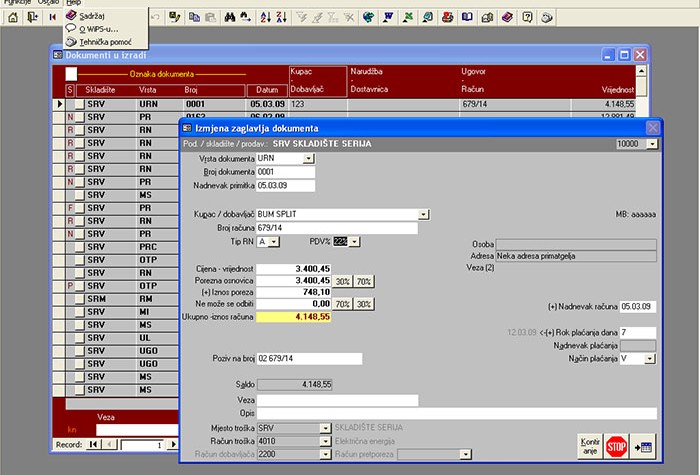Viewport: 700px width, 475px height.
Task: Choose Tehnička pomoć in Help menu
Action: click(105, 42)
